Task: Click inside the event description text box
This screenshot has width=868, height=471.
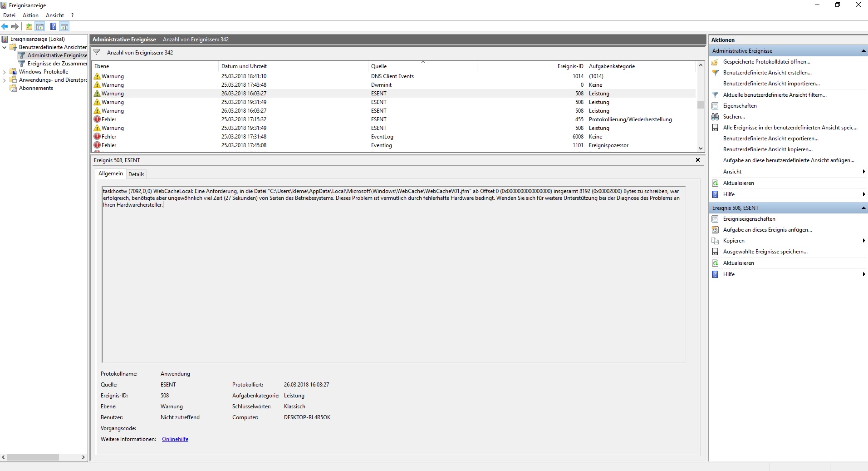Action: point(393,274)
